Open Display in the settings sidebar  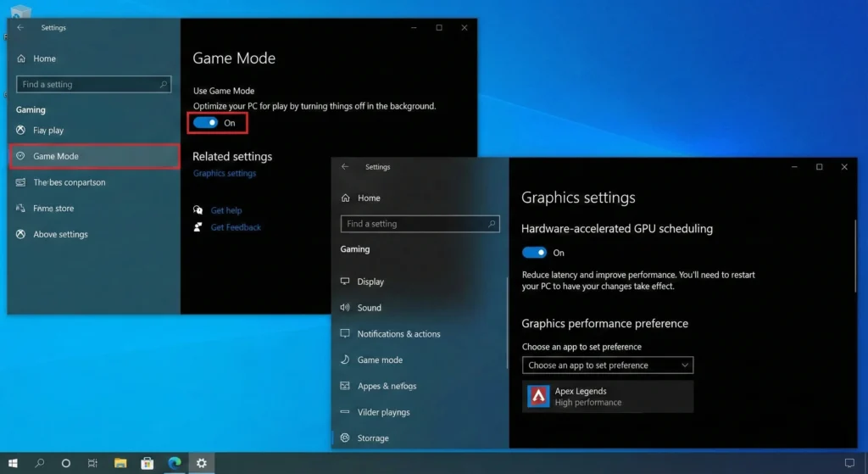(370, 282)
